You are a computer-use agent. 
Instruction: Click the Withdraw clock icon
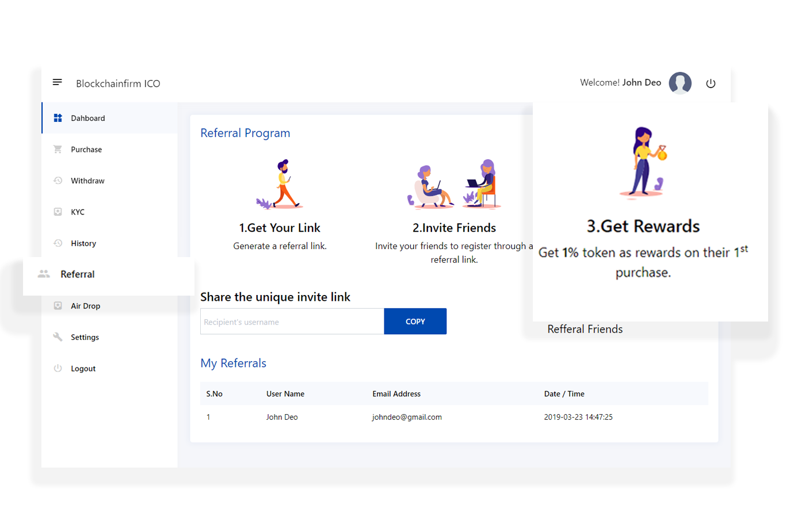58,181
